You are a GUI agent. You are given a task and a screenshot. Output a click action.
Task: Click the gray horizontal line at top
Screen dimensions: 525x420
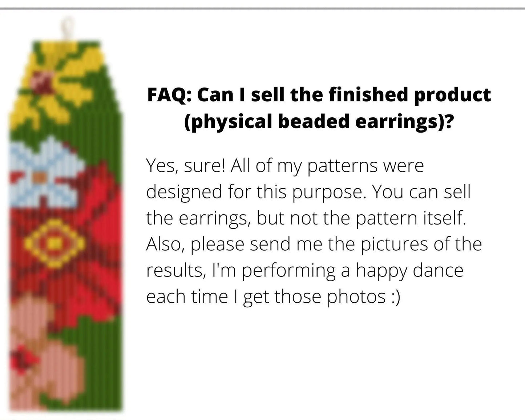262,8
